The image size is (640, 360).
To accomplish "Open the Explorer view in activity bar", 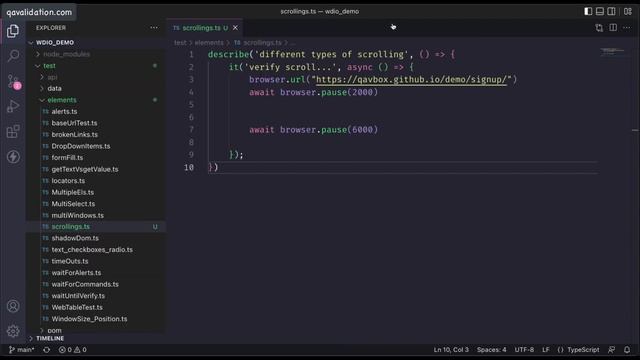I will [13, 31].
